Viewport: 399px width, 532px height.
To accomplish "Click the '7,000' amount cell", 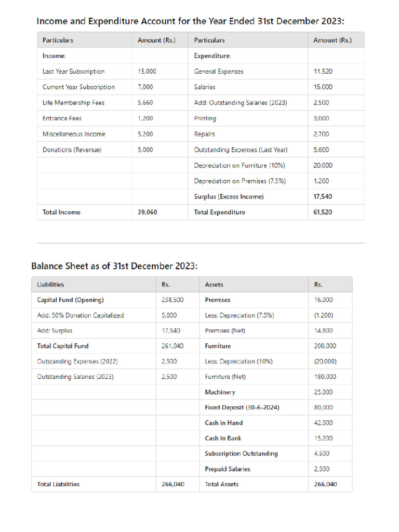I will [145, 87].
